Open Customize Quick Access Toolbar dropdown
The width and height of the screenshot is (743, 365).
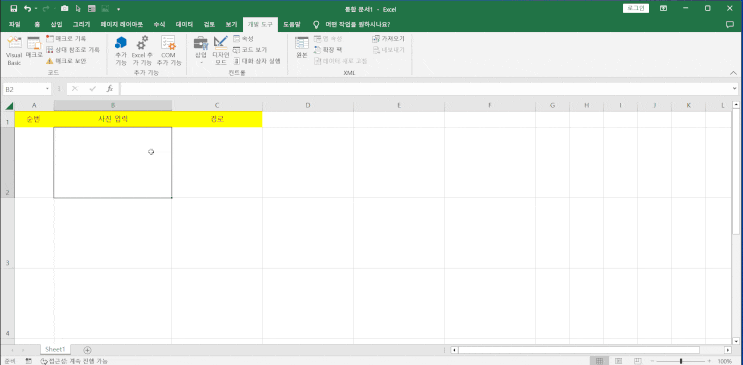point(118,9)
